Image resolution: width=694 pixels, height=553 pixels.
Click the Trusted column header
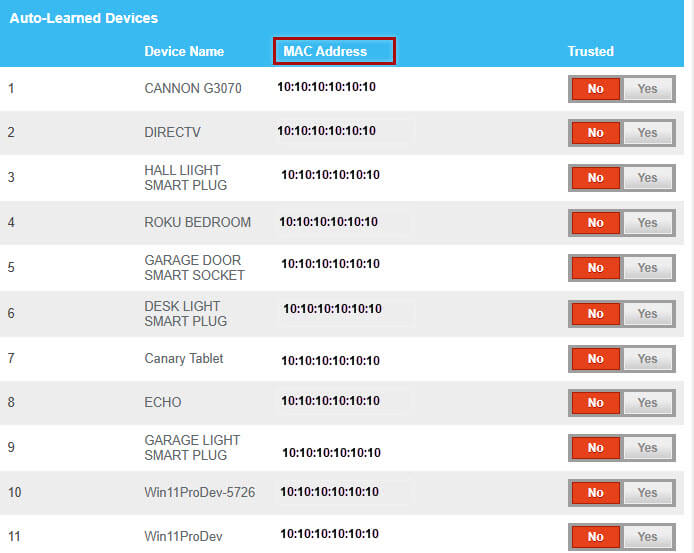(x=590, y=51)
